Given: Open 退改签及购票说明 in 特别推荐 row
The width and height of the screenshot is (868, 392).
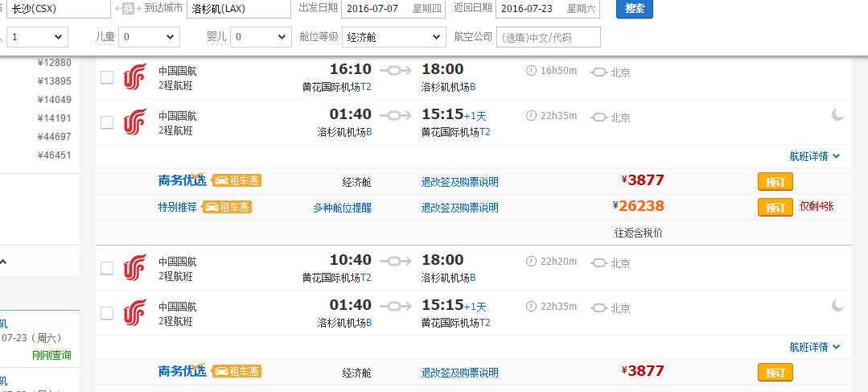Looking at the screenshot, I should pos(459,208).
